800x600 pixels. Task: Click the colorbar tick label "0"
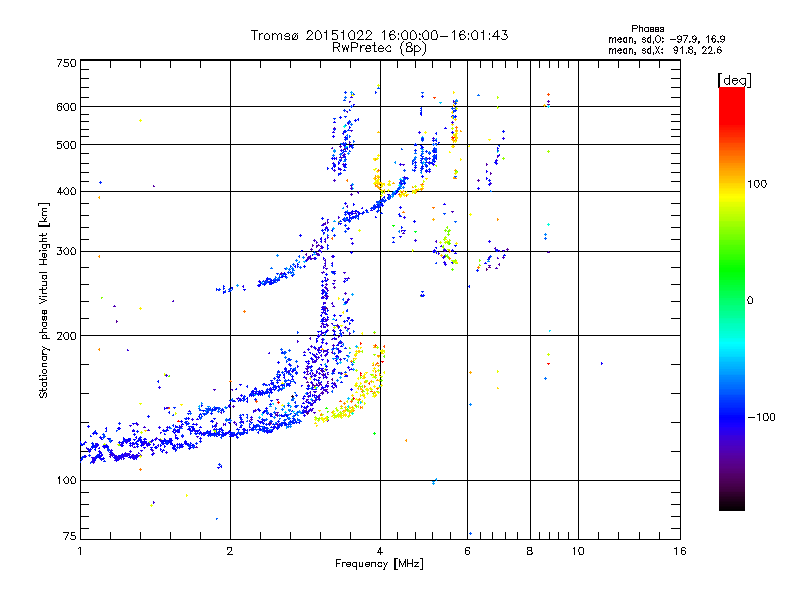[x=750, y=301]
